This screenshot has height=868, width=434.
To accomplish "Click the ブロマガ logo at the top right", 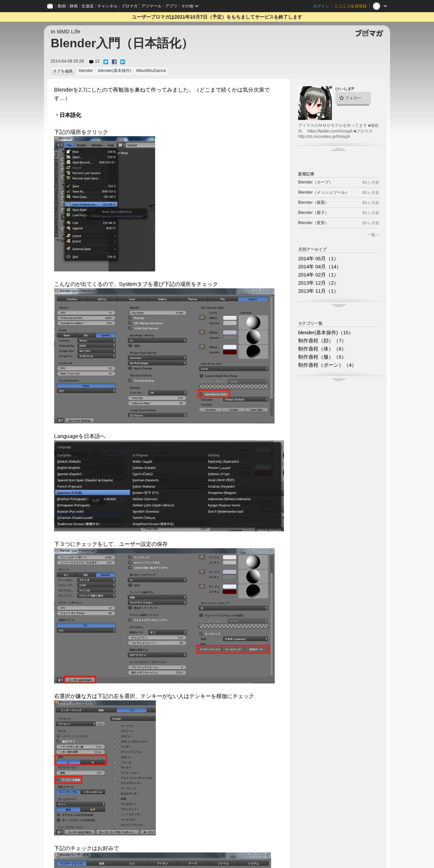I will point(369,33).
